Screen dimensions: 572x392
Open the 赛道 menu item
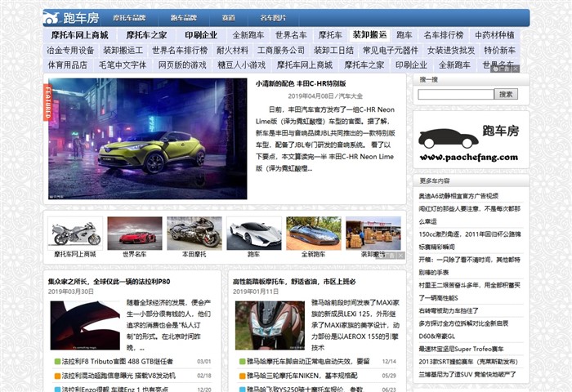click(229, 18)
